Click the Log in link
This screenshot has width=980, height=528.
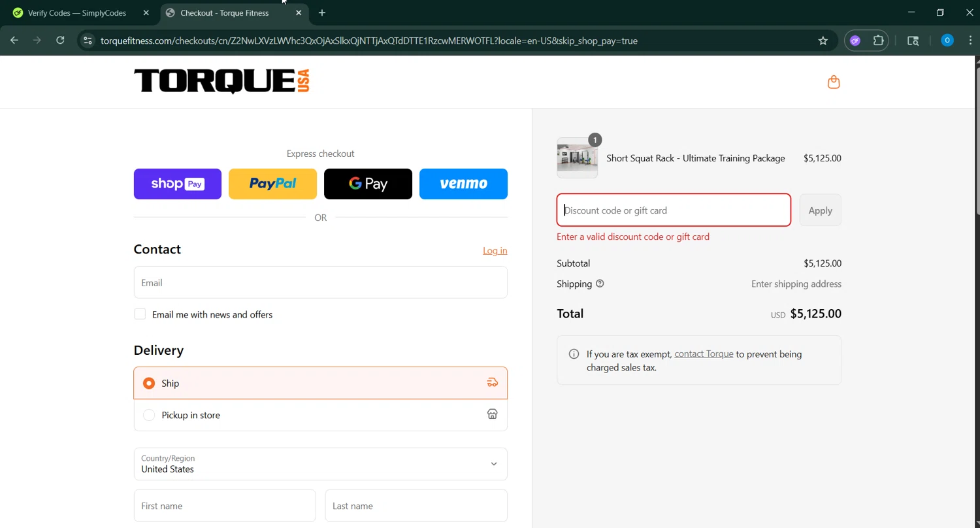[x=495, y=251]
